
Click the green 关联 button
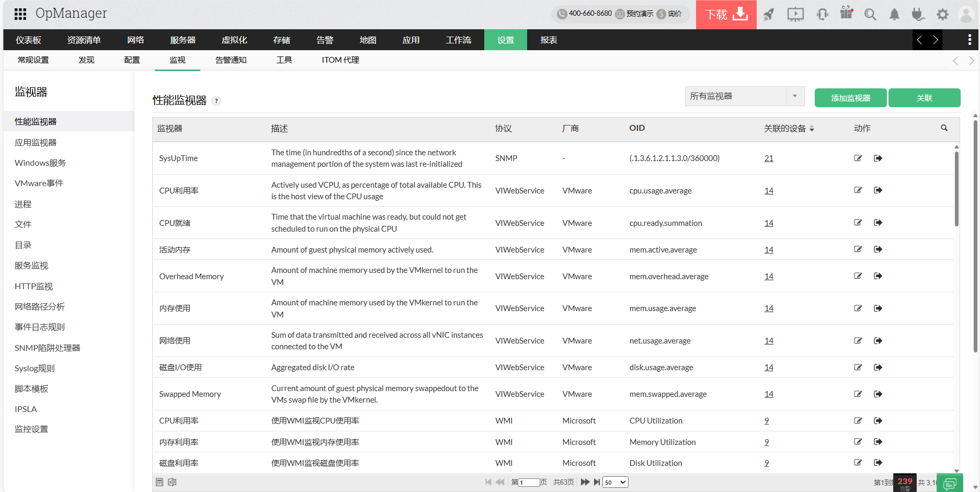pos(924,98)
